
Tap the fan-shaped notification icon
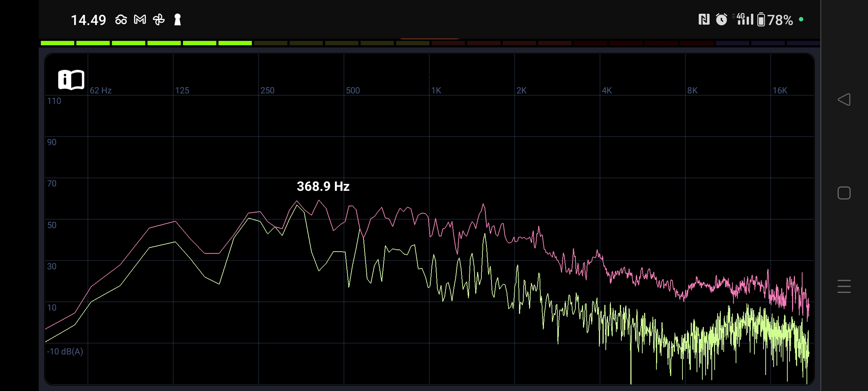point(159,20)
